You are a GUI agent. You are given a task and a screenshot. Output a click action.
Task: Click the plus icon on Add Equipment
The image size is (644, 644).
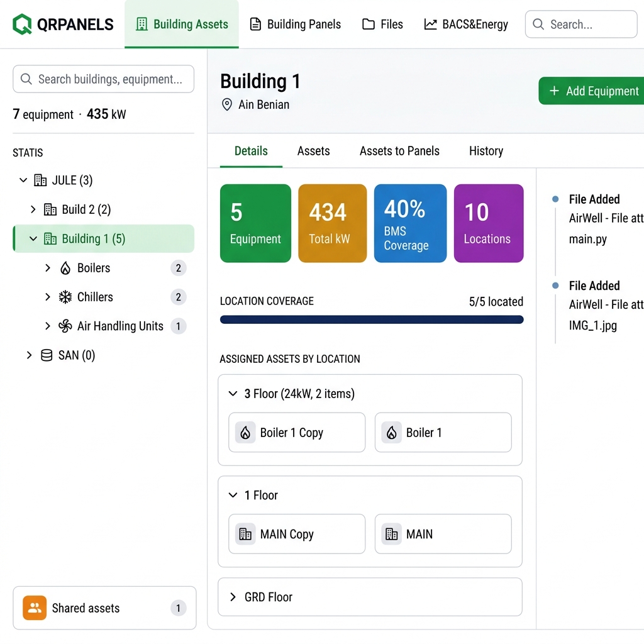pos(554,91)
